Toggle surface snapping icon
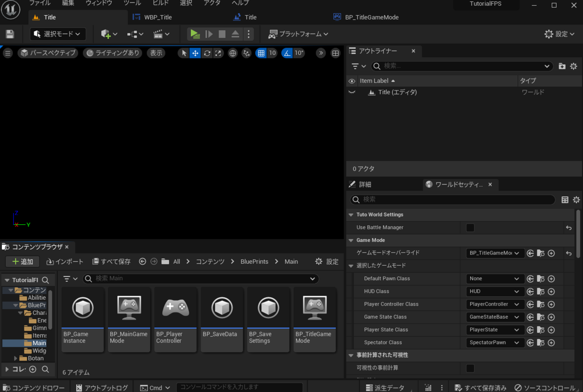 point(247,53)
